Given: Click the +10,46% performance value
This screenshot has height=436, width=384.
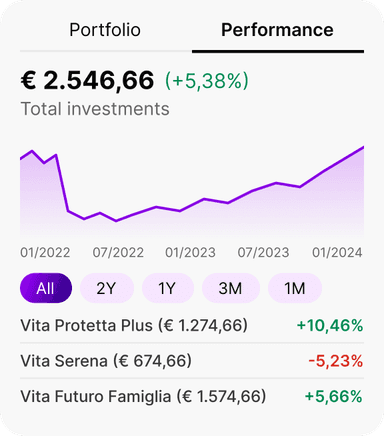Looking at the screenshot, I should [x=330, y=325].
